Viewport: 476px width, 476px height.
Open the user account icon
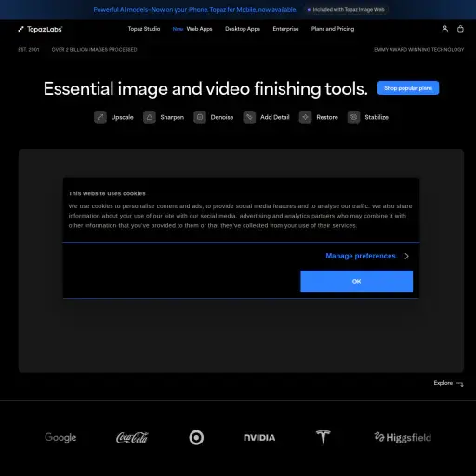[445, 29]
